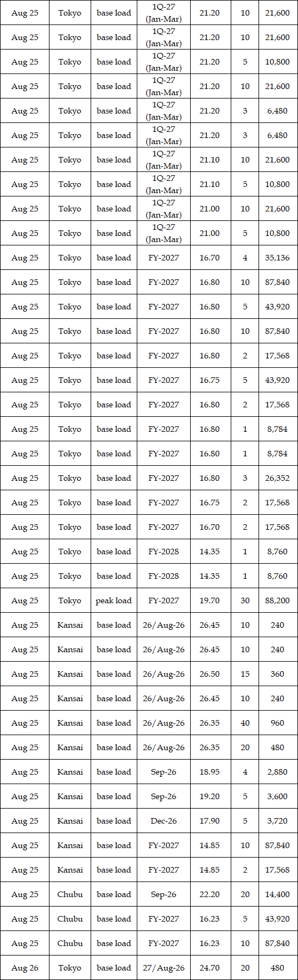Select the 27/Aug-26 delivery period cell

[x=163, y=968]
